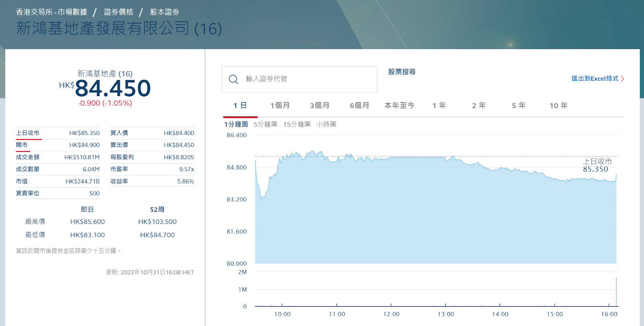
Task: Click the 16:00 volume spike bar
Action: [x=616, y=292]
